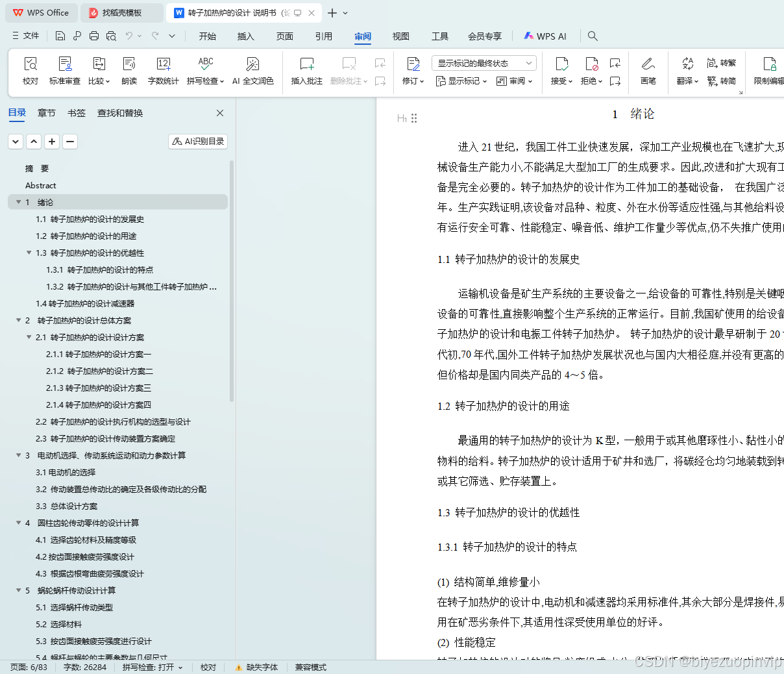The width and height of the screenshot is (784, 674).
Task: Switch to the 视图 ribbon tab
Action: (401, 36)
